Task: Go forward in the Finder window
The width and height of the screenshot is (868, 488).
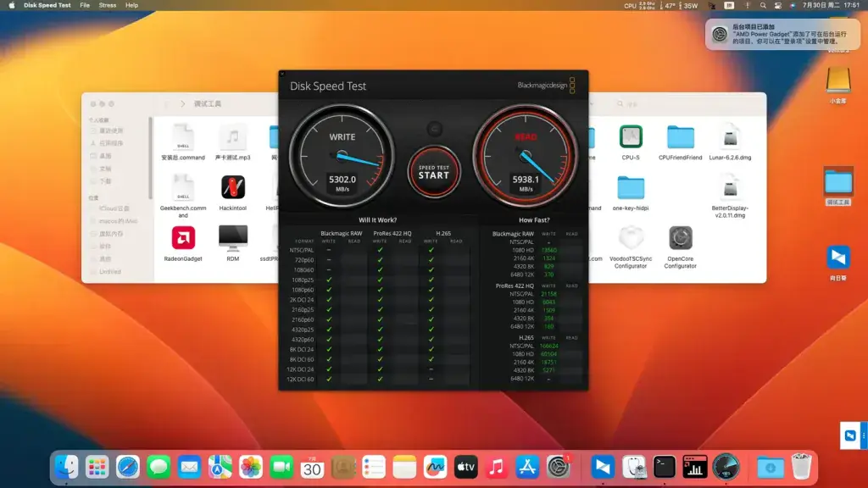Action: tap(183, 103)
